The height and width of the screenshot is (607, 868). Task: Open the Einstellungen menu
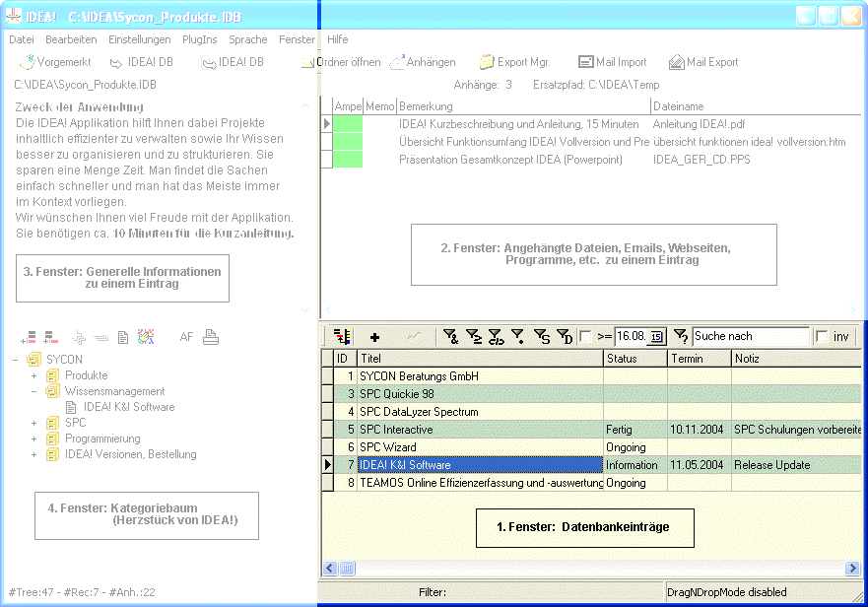coord(140,39)
